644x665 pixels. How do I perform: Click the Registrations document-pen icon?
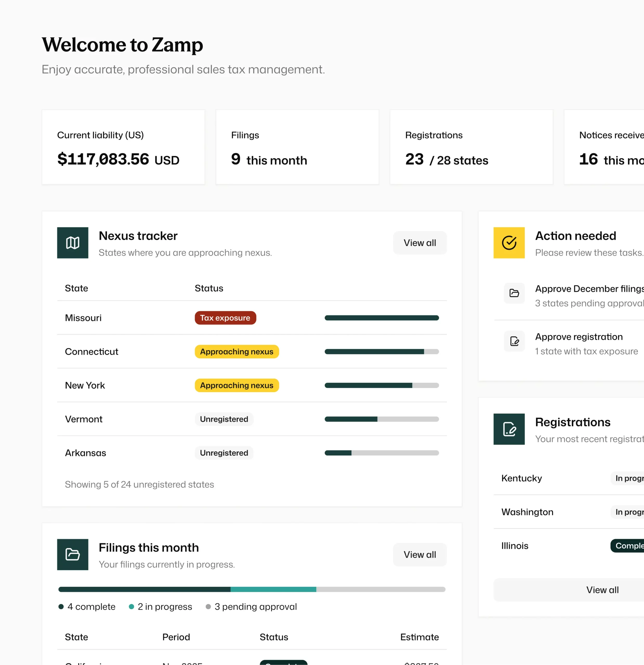(509, 429)
